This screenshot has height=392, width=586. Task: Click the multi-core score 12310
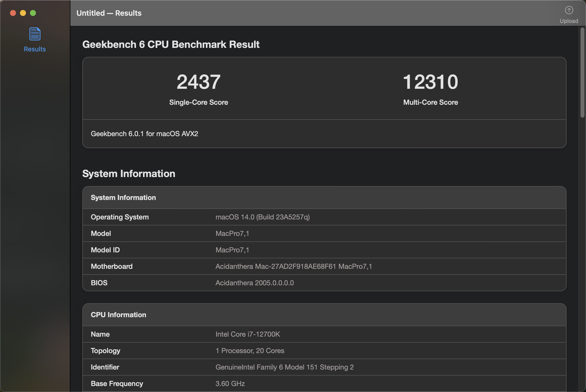pos(430,82)
